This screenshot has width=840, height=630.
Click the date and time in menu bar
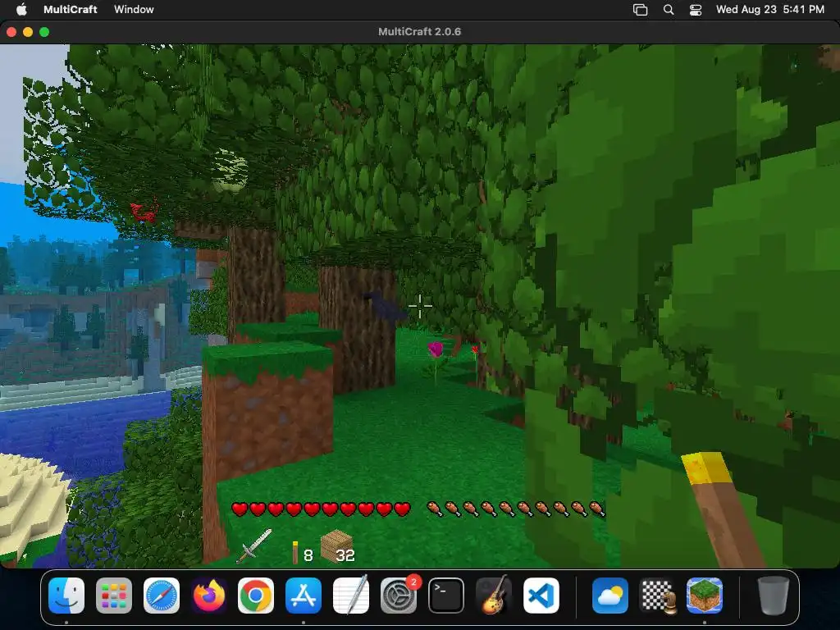click(x=769, y=9)
